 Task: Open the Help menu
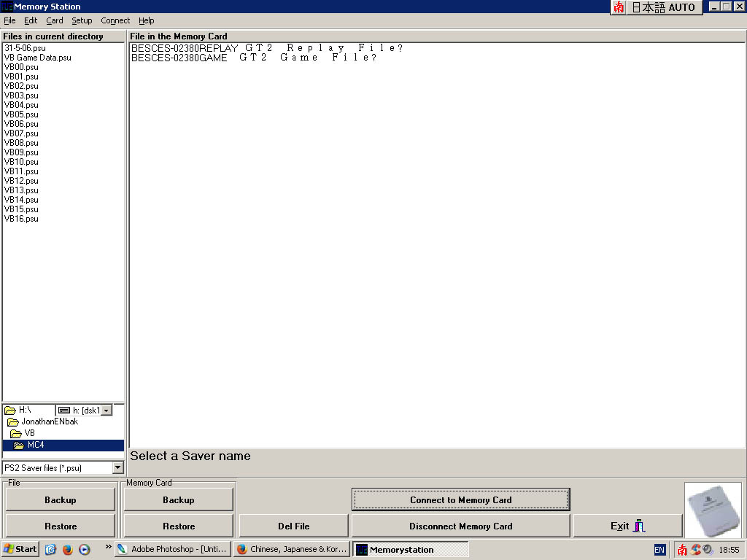[146, 20]
